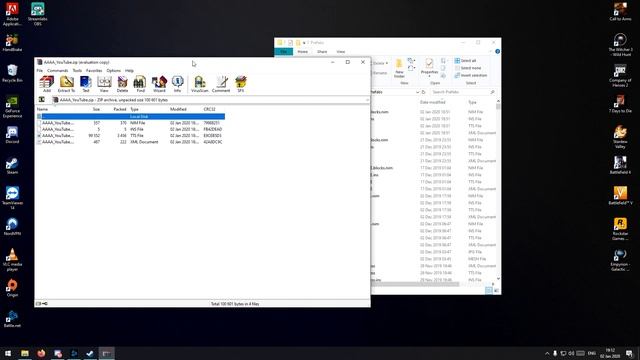Refresh the folder in File Explorer
This screenshot has height=360, width=640.
(x=424, y=92)
